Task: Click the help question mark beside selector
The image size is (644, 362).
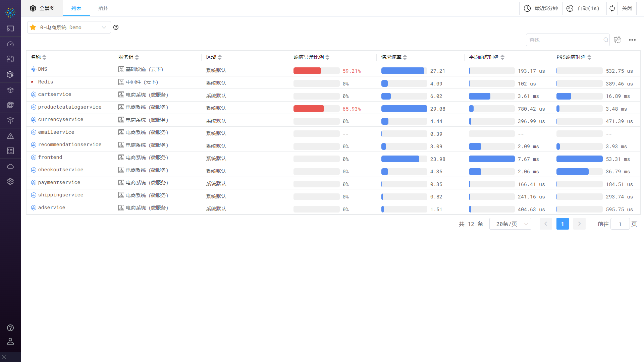Action: click(116, 27)
